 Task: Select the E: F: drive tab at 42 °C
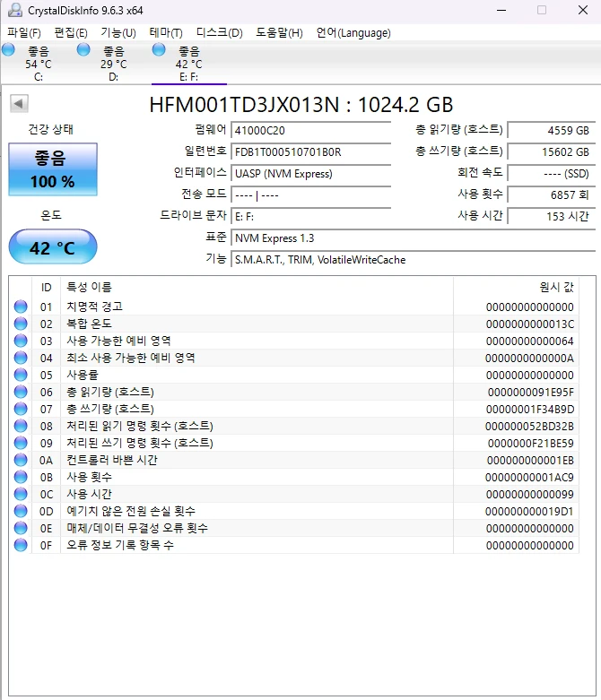click(x=188, y=64)
